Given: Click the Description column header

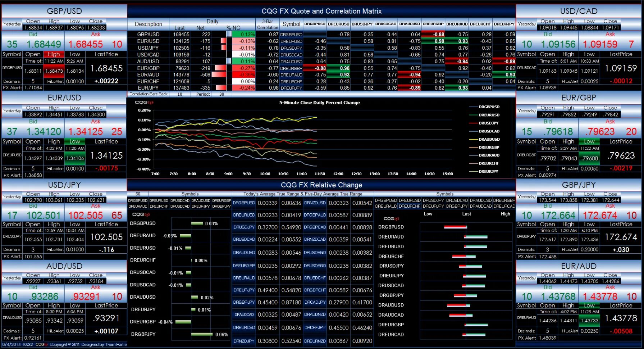Looking at the screenshot, I should [x=148, y=24].
